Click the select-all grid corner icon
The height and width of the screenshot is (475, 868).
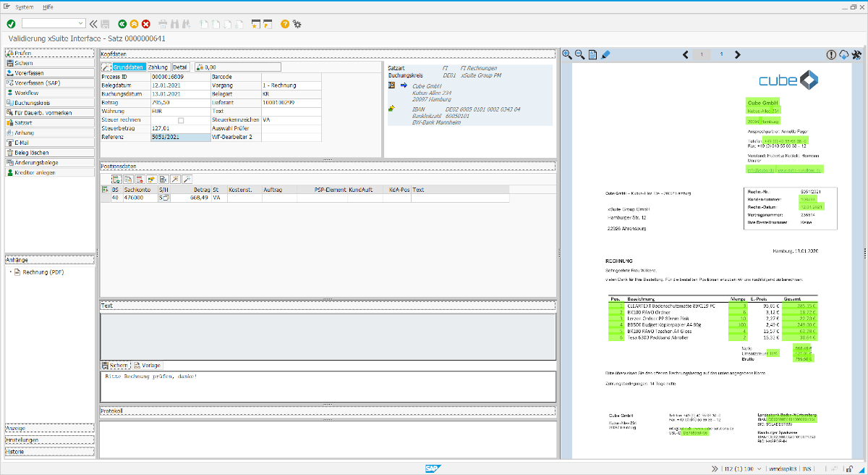(x=104, y=189)
